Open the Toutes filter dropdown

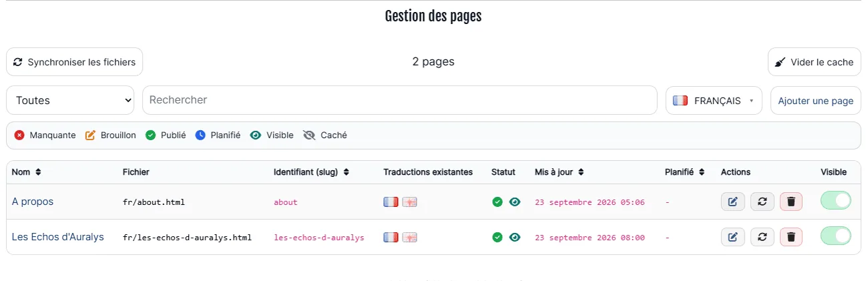tap(70, 100)
